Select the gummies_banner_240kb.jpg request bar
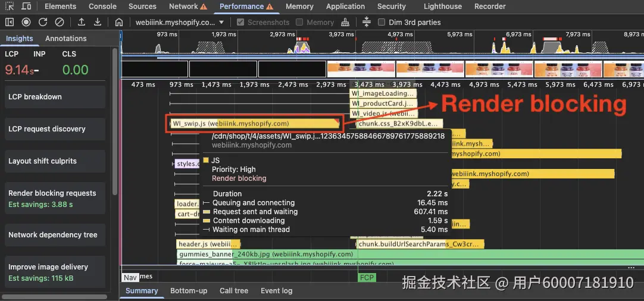Viewport: 644px width, 301px height. tap(410, 254)
